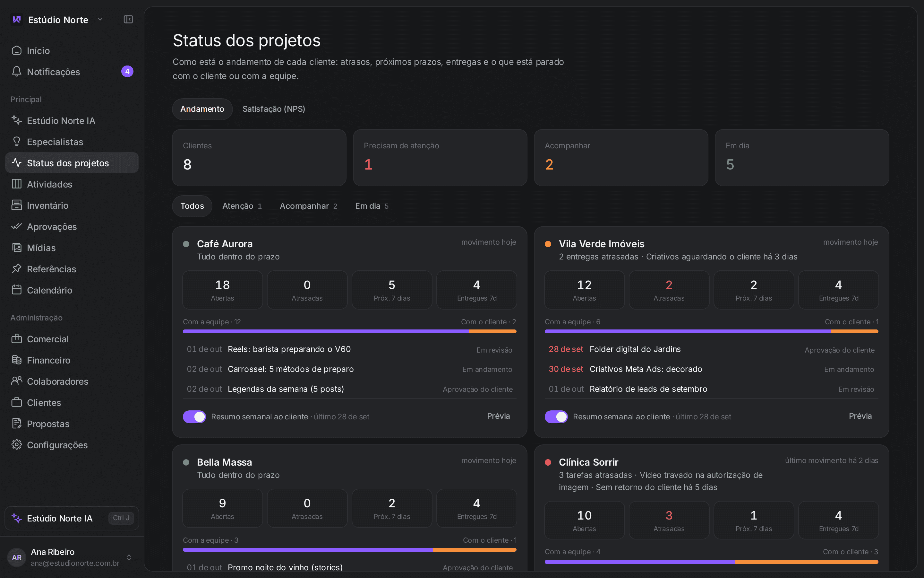Click the Precisam de atenção summary card
This screenshot has width=924, height=578.
coord(440,157)
